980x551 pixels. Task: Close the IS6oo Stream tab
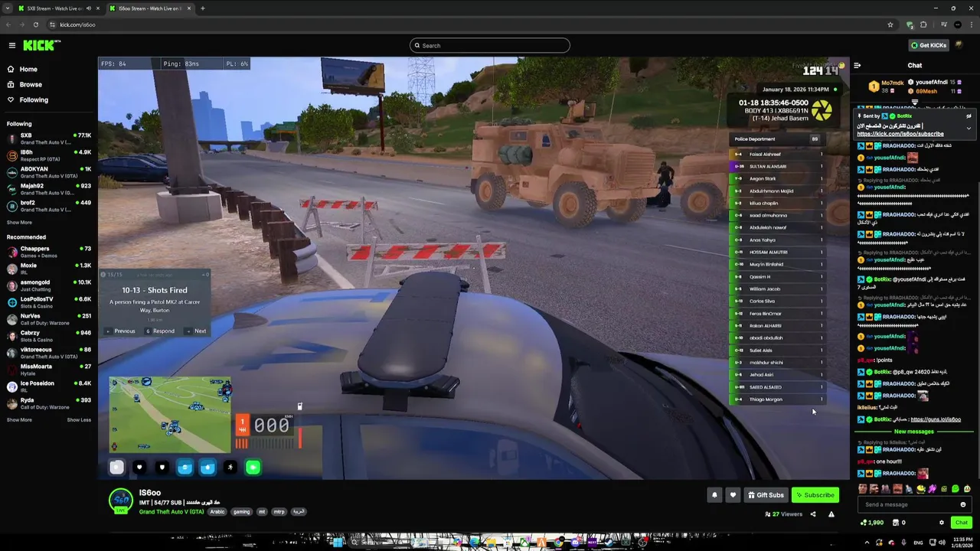(x=189, y=8)
